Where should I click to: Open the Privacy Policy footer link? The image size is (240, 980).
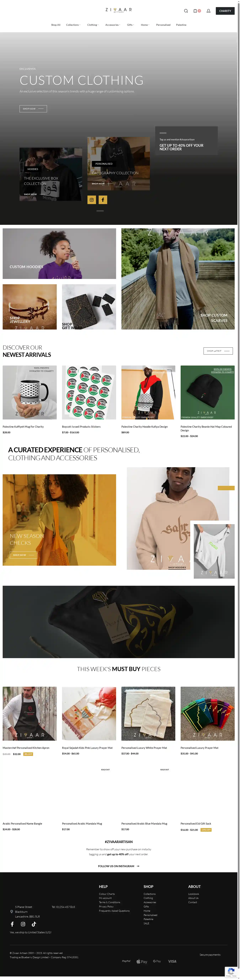[106, 906]
